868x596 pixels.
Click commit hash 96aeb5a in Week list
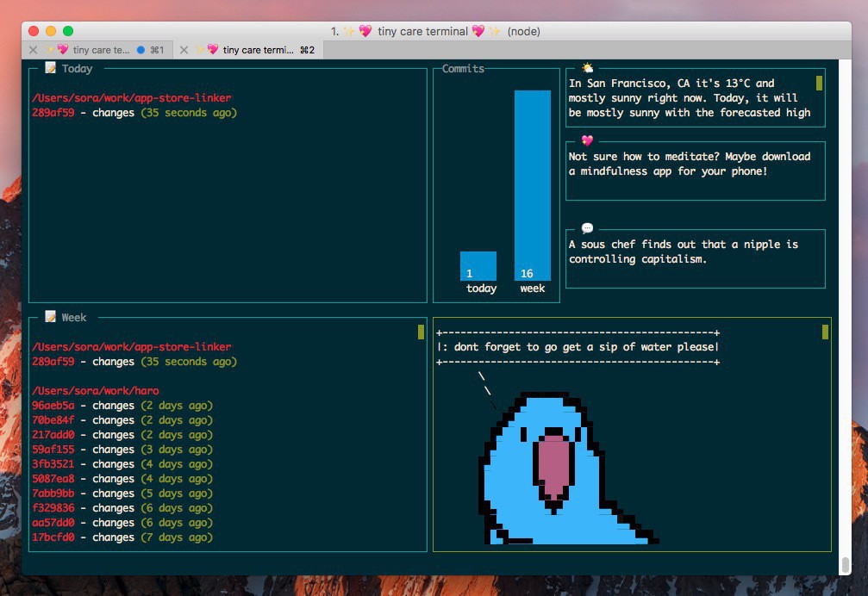tap(53, 406)
